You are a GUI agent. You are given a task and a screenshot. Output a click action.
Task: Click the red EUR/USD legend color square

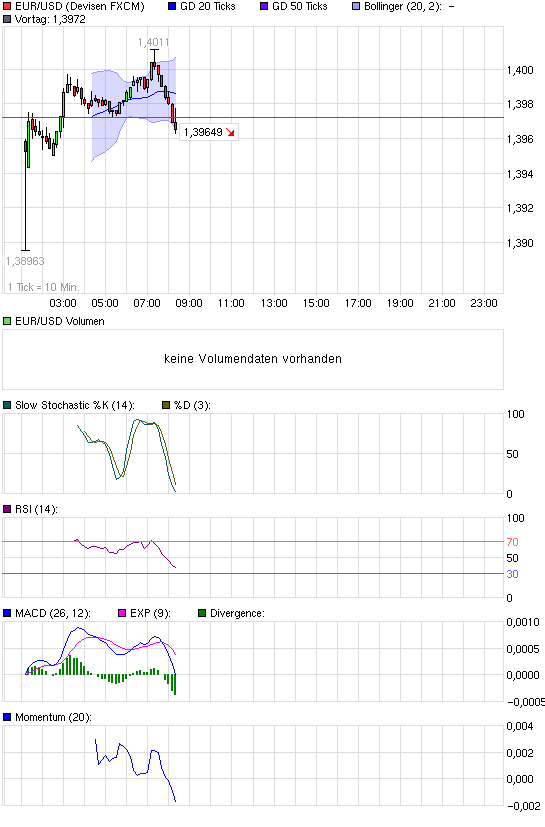[x=7, y=6]
